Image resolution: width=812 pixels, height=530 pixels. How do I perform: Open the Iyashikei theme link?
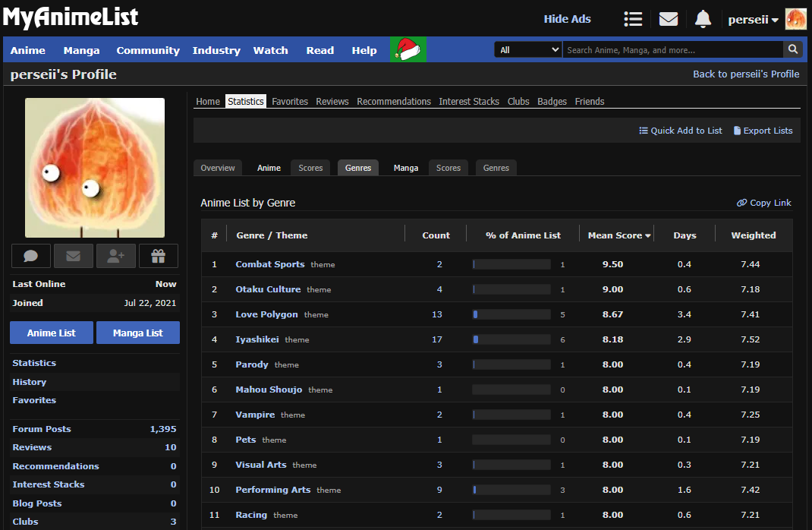coord(257,339)
